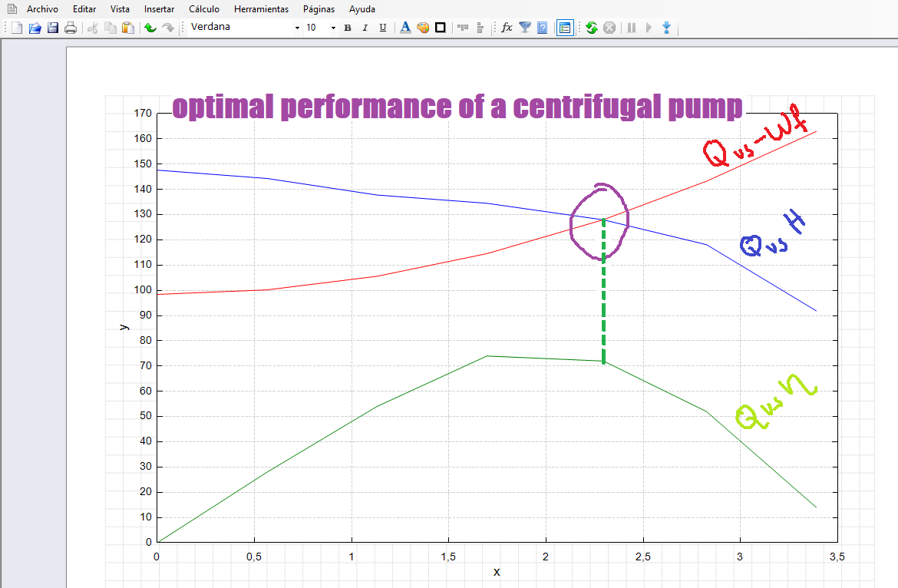The width and height of the screenshot is (898, 588).
Task: Open the Cálculo menu
Action: coord(204,9)
